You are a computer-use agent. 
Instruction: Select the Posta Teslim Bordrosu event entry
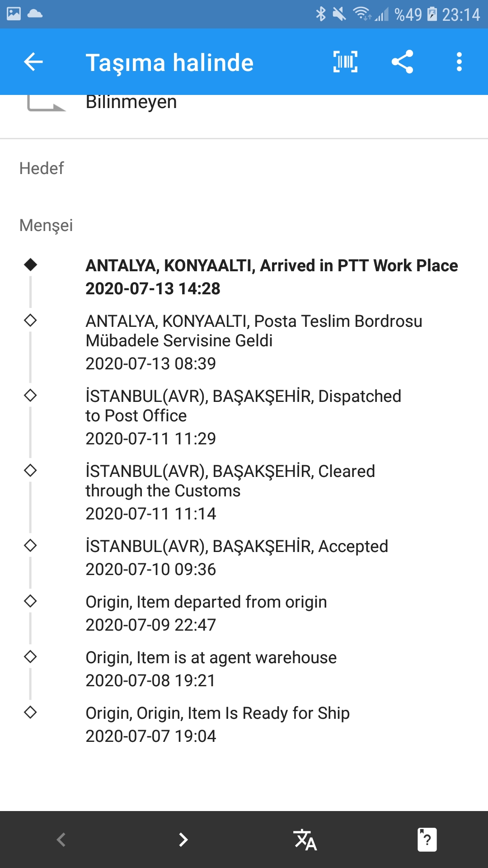254,342
